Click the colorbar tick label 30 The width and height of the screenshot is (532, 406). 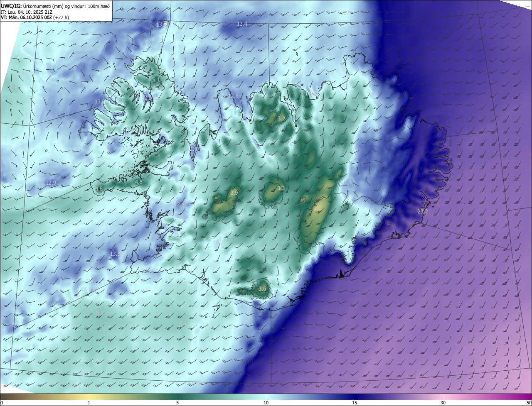pyautogui.click(x=443, y=403)
